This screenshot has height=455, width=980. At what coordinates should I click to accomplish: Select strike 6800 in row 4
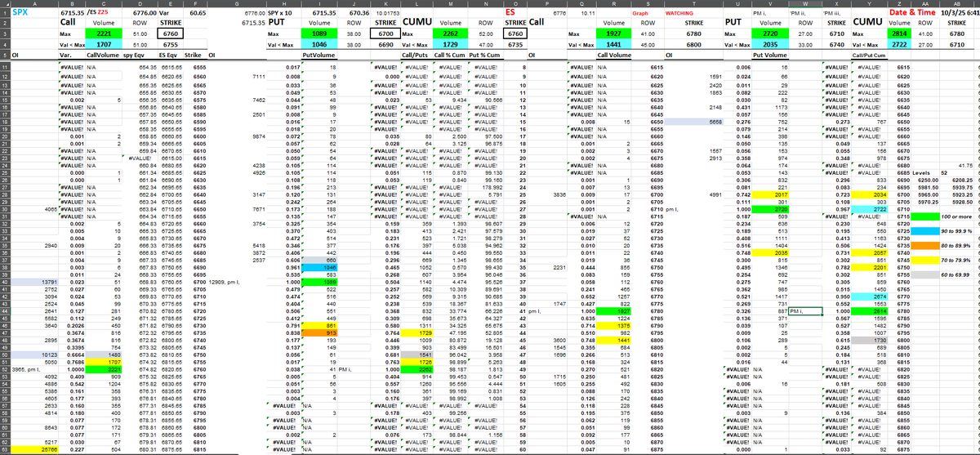[x=693, y=45]
